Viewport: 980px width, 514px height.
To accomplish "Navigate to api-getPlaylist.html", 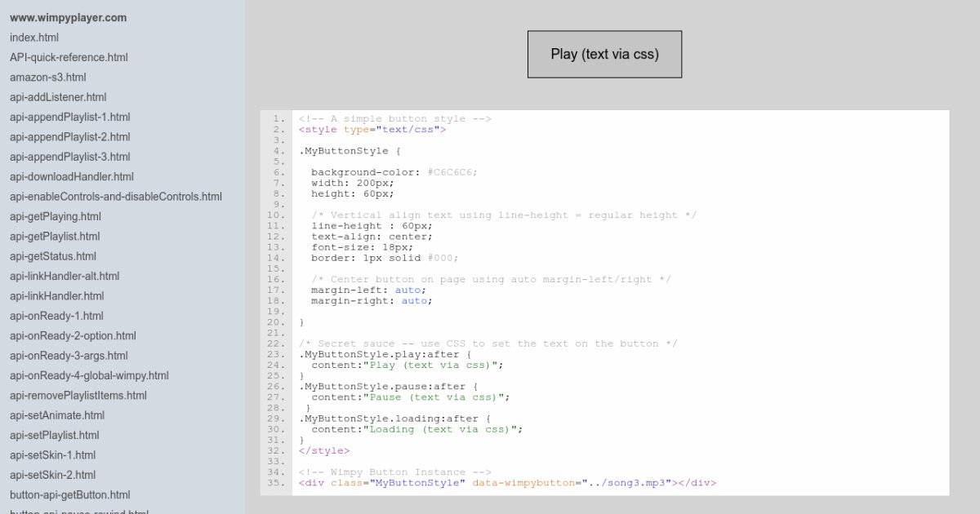I will click(55, 237).
